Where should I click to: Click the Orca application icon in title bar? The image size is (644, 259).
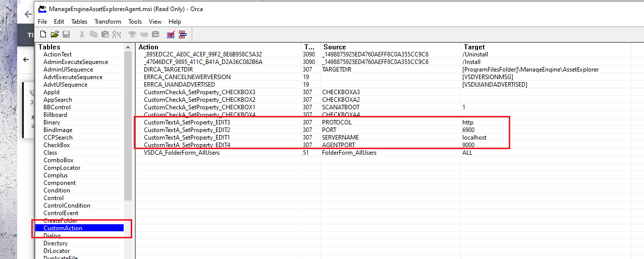42,9
